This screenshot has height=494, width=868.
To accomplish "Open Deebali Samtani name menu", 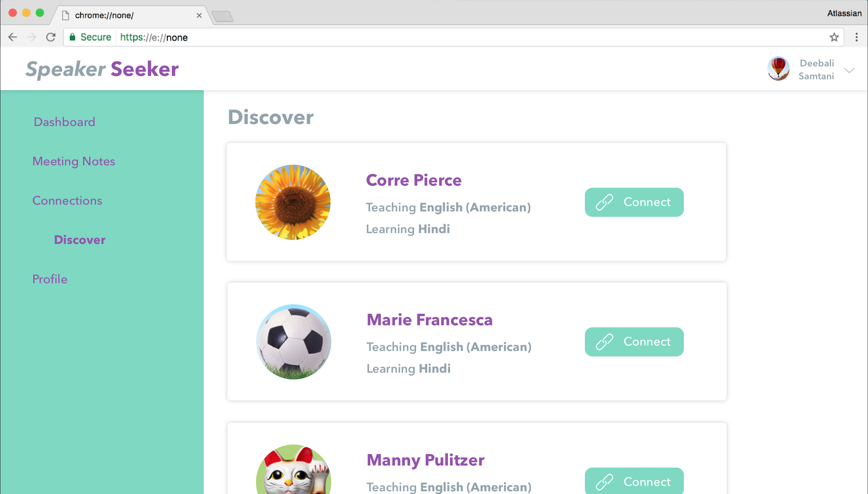I will 816,69.
